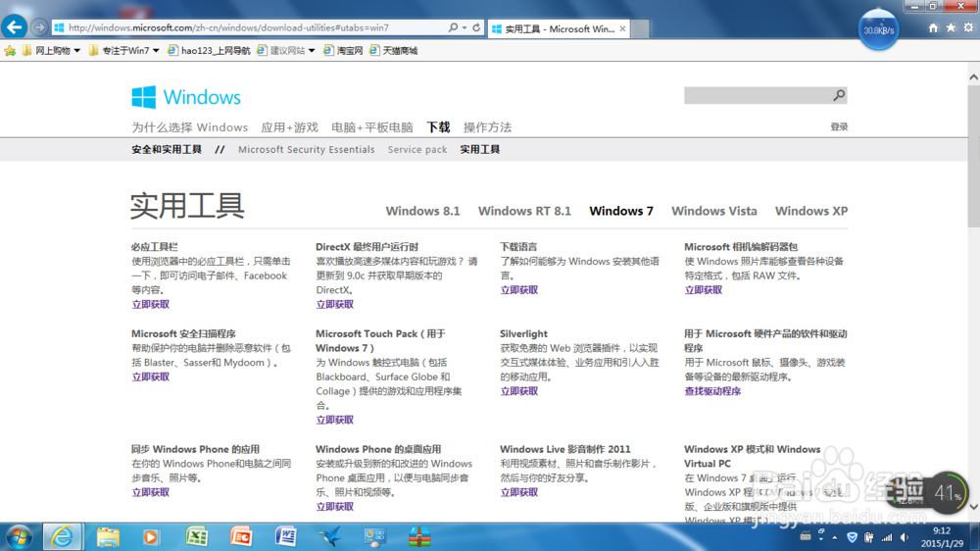This screenshot has height=551, width=980.
Task: Select the 应用+游戏 menu
Action: coord(289,126)
